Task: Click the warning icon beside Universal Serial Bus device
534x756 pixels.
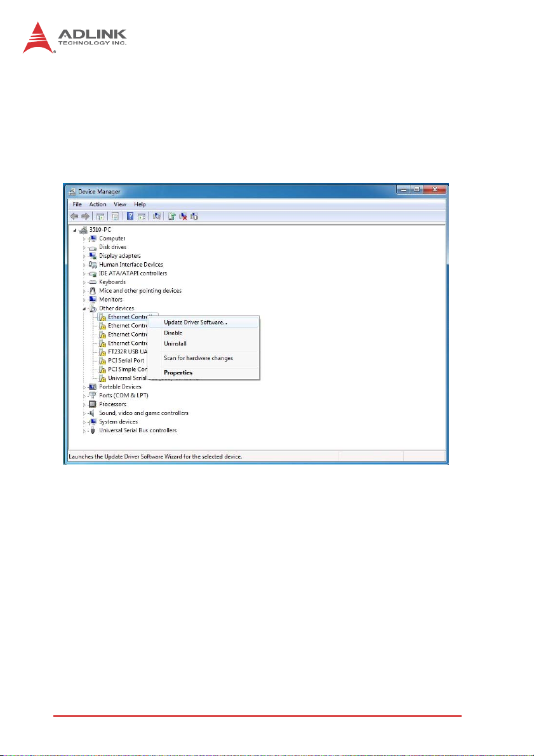Action: (x=102, y=378)
